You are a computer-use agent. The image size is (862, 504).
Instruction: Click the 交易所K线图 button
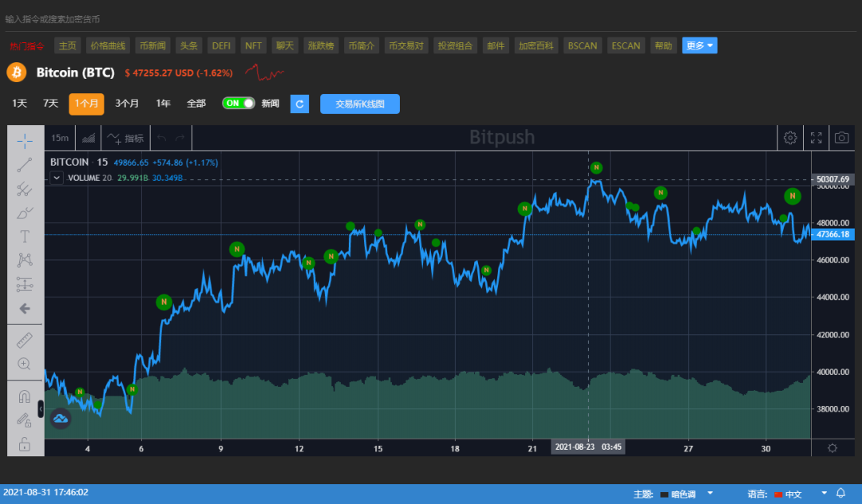click(x=359, y=104)
